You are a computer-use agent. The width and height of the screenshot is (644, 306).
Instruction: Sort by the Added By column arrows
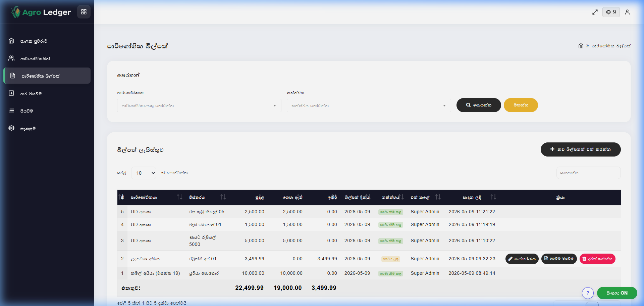438,197
